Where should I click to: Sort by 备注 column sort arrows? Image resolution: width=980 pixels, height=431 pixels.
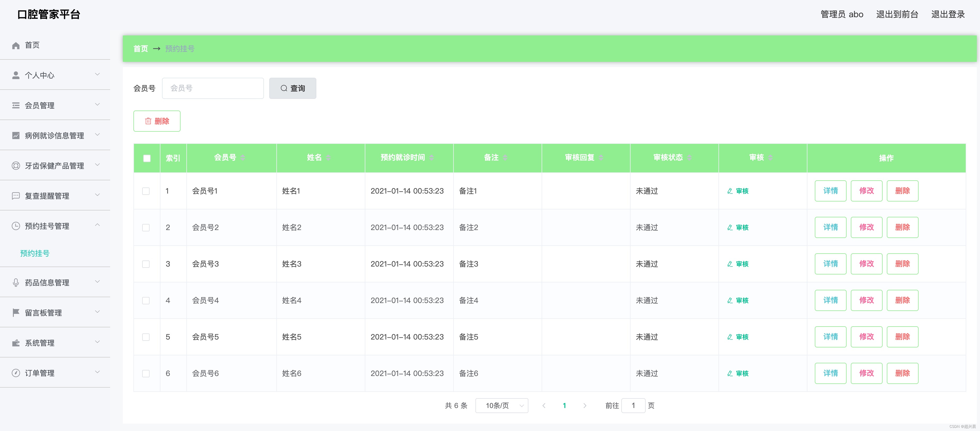(505, 158)
